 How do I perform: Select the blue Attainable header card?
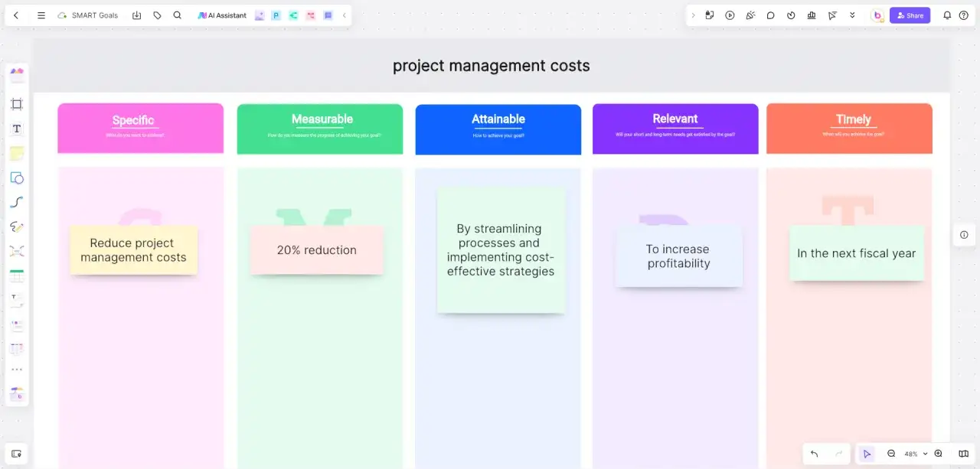pyautogui.click(x=498, y=129)
